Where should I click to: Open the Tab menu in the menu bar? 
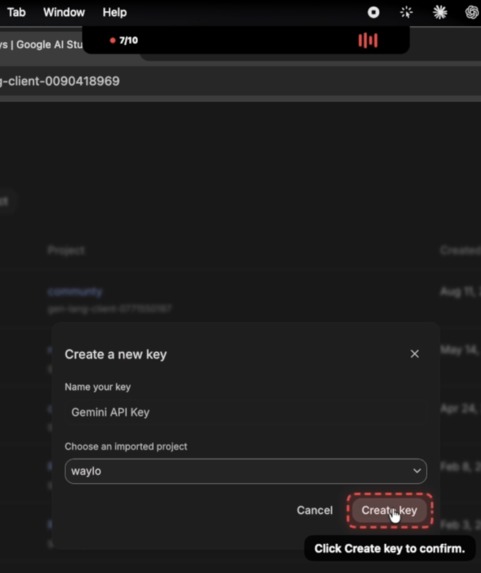(16, 12)
